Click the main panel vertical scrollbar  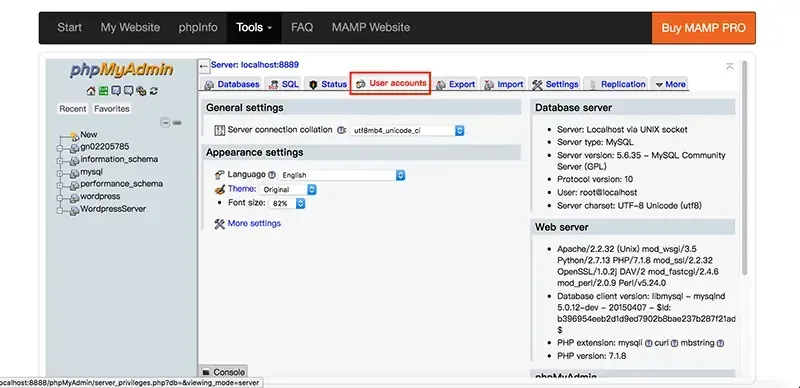(744, 168)
